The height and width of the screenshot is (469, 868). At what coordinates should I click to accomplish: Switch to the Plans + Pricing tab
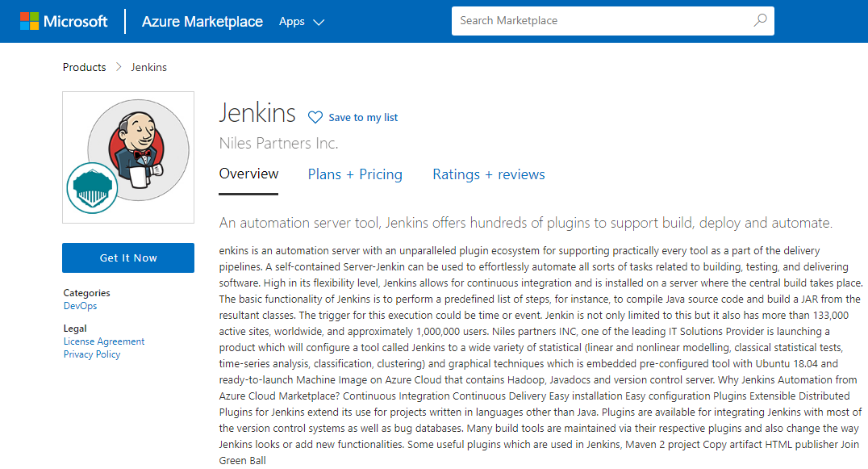355,174
